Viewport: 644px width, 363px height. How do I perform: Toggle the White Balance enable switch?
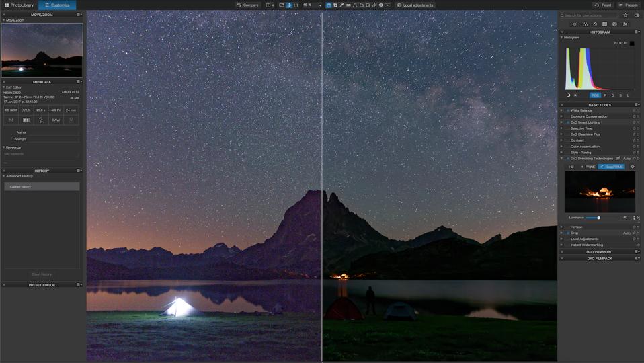point(568,110)
